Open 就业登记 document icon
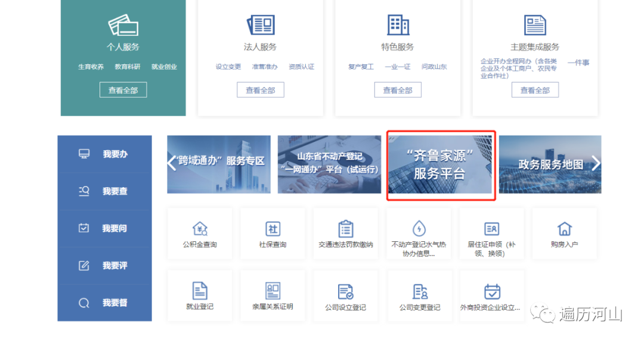Image resolution: width=644 pixels, height=342 pixels. pyautogui.click(x=200, y=291)
